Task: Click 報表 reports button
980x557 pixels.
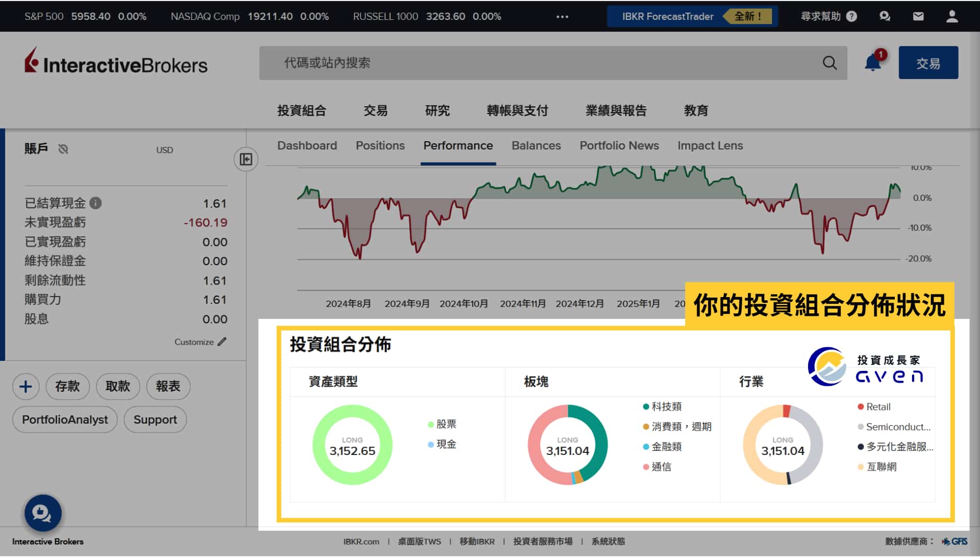Action: coord(168,387)
